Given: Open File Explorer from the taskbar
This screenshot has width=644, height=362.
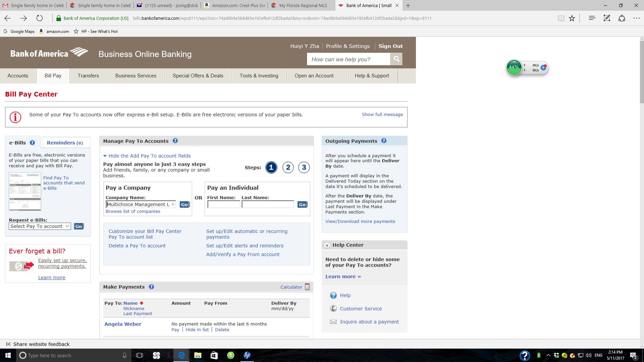Looking at the screenshot, I should click(198, 355).
